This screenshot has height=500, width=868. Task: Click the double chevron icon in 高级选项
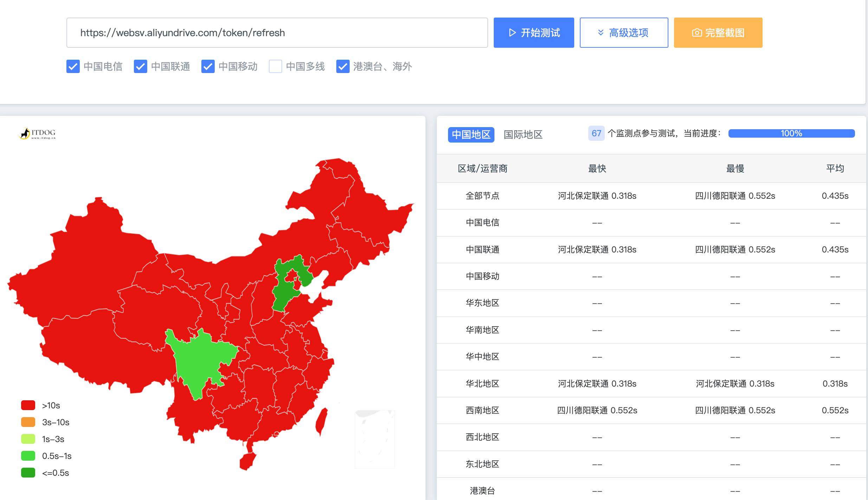601,33
